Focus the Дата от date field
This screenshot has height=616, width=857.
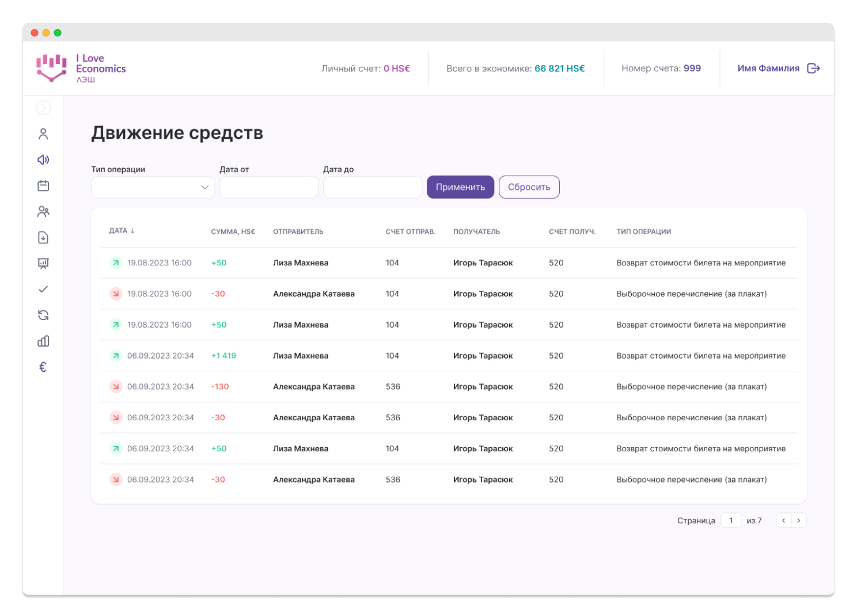point(269,187)
